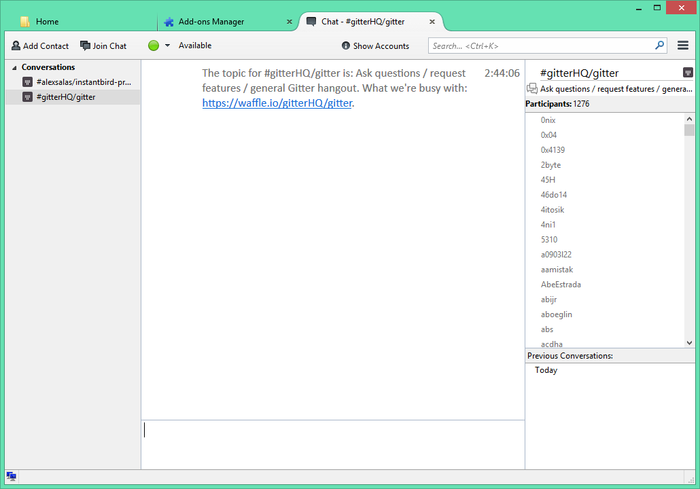Click the topic bubble icon in right panel
The image size is (700, 489).
(532, 88)
